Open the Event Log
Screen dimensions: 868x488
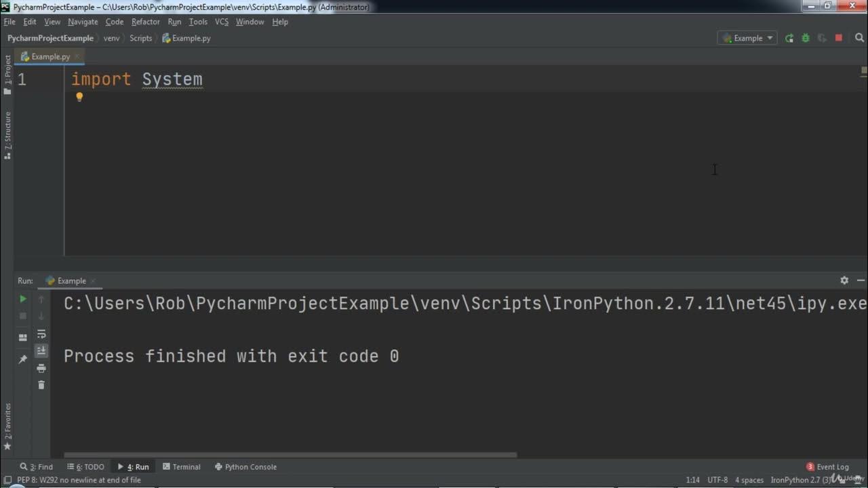[x=827, y=467]
